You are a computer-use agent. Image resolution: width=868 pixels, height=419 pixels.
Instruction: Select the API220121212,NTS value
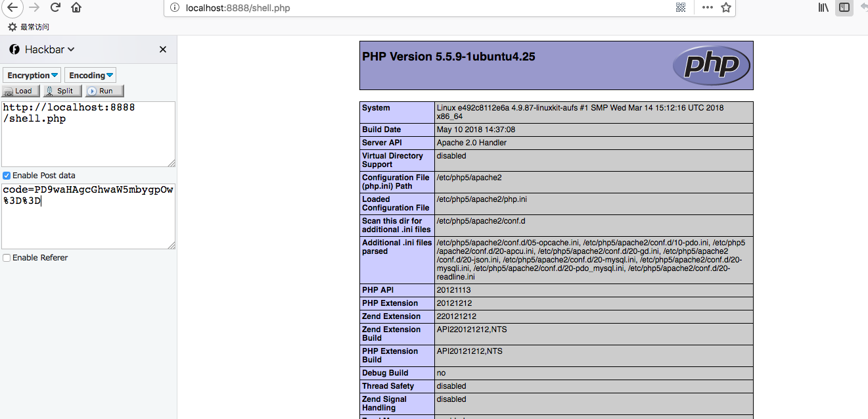coord(472,330)
